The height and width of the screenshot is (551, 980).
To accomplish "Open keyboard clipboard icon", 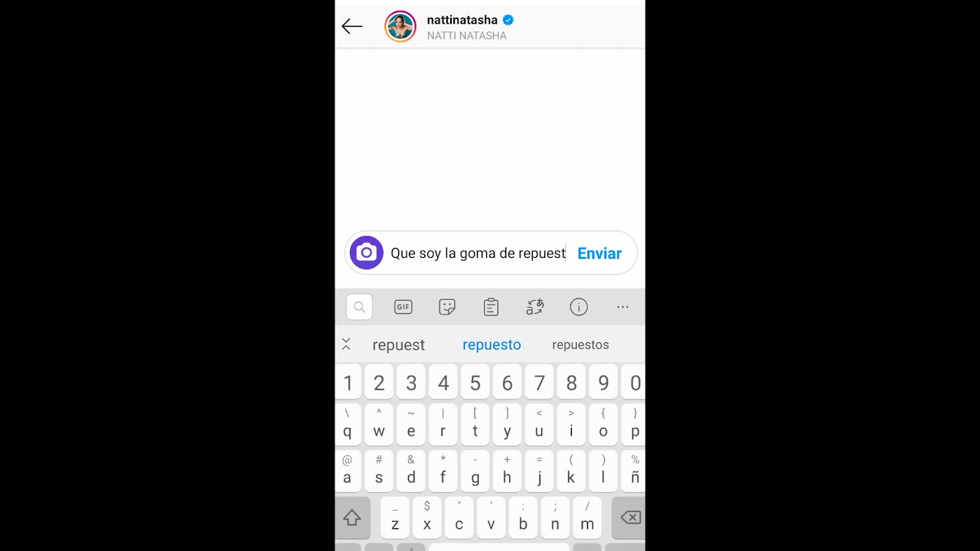I will coord(491,307).
